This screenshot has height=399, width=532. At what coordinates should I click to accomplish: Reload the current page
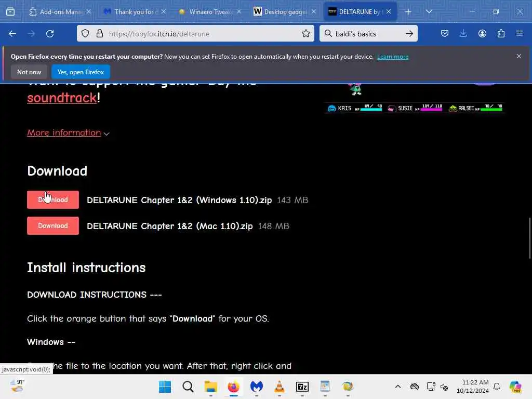pyautogui.click(x=50, y=34)
